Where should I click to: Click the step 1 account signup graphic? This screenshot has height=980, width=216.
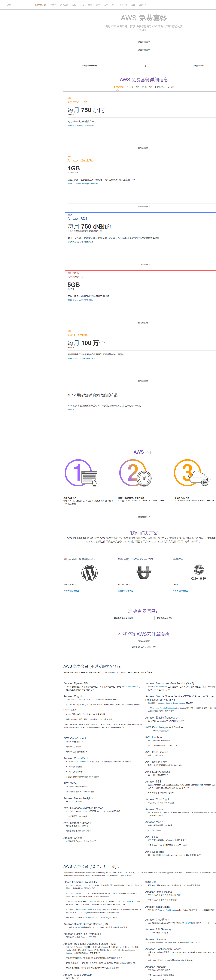81,473
